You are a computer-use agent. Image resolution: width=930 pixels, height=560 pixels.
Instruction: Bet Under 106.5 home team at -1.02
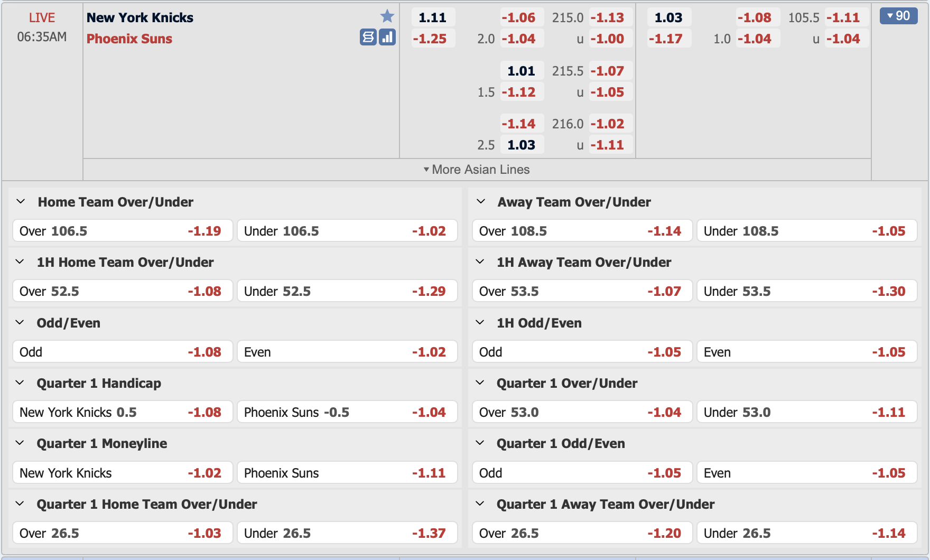[347, 231]
